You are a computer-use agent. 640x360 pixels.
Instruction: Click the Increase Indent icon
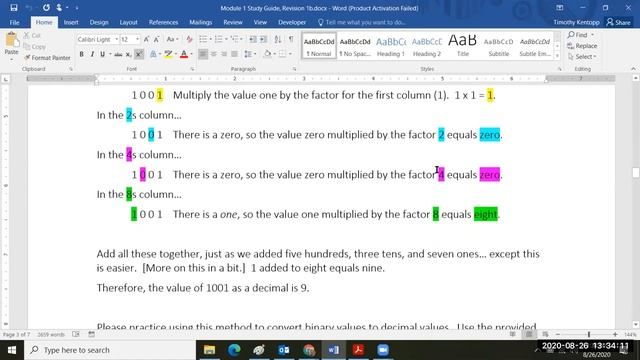264,39
